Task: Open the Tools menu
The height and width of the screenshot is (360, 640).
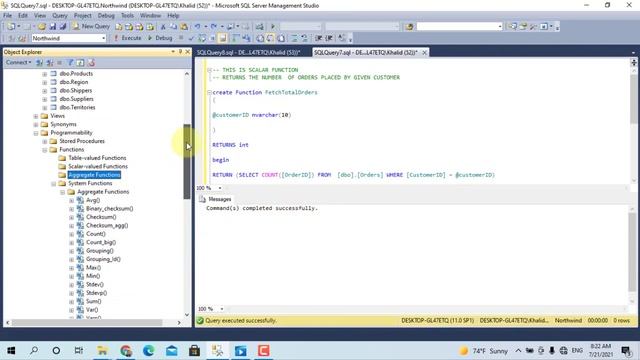Action: (x=127, y=16)
